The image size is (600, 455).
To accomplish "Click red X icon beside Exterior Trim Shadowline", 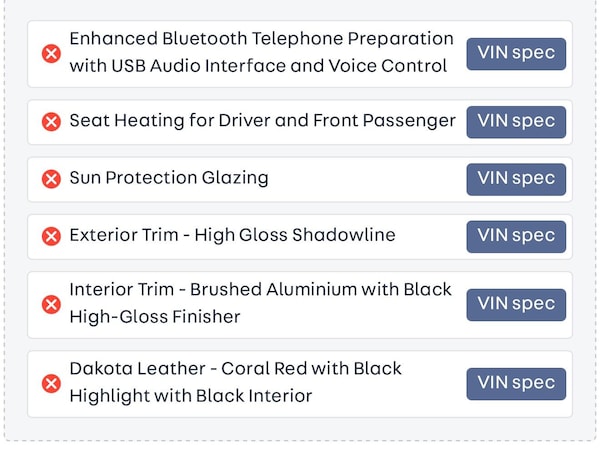I will coord(51,236).
